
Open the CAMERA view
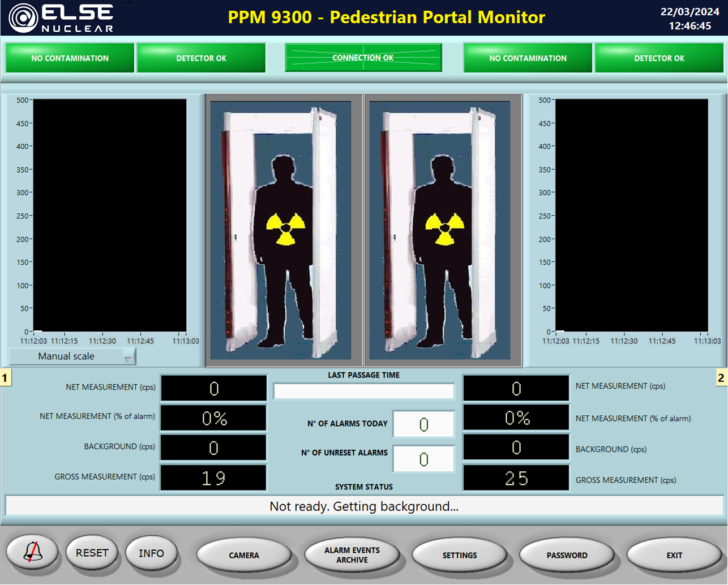pos(244,555)
